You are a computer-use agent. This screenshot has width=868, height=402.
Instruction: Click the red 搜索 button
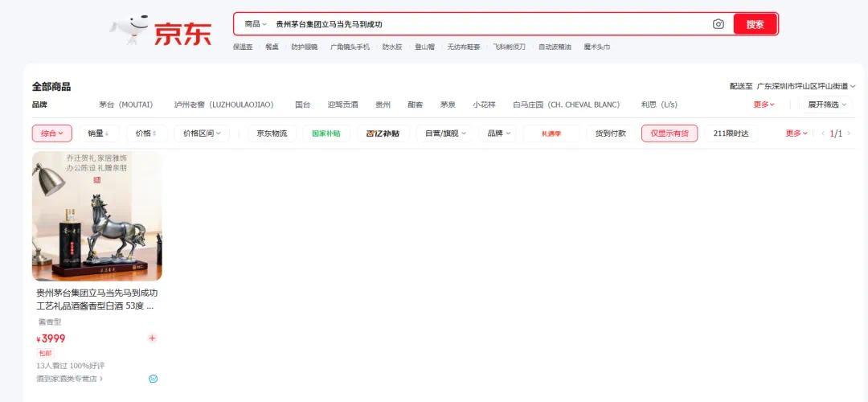755,24
